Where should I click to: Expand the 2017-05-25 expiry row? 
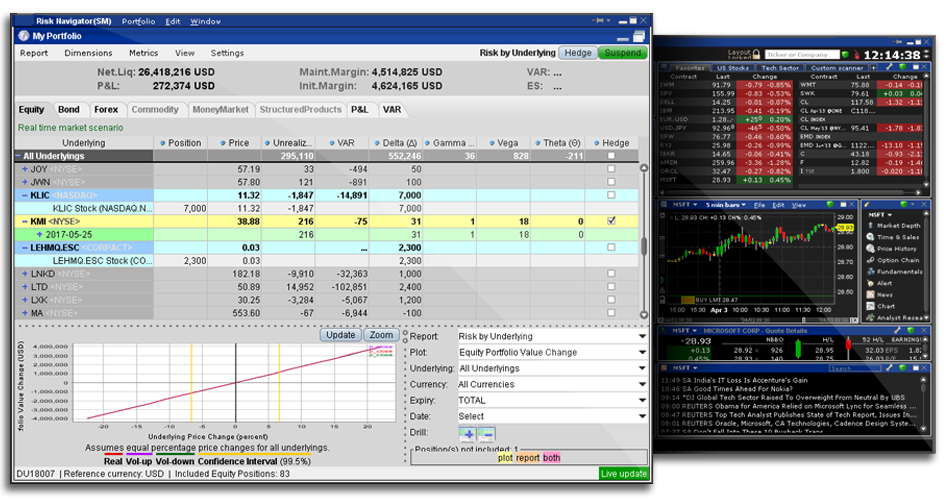click(x=40, y=235)
